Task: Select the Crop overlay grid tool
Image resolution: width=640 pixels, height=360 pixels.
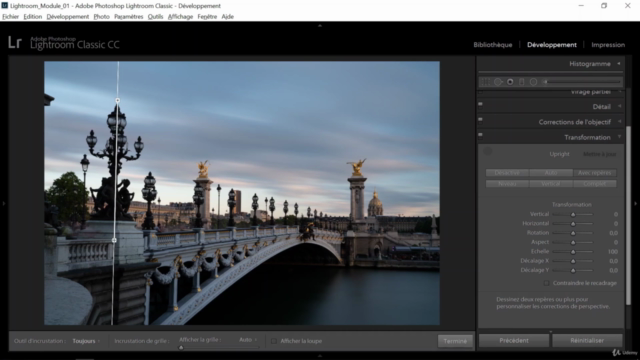Action: coord(485,82)
